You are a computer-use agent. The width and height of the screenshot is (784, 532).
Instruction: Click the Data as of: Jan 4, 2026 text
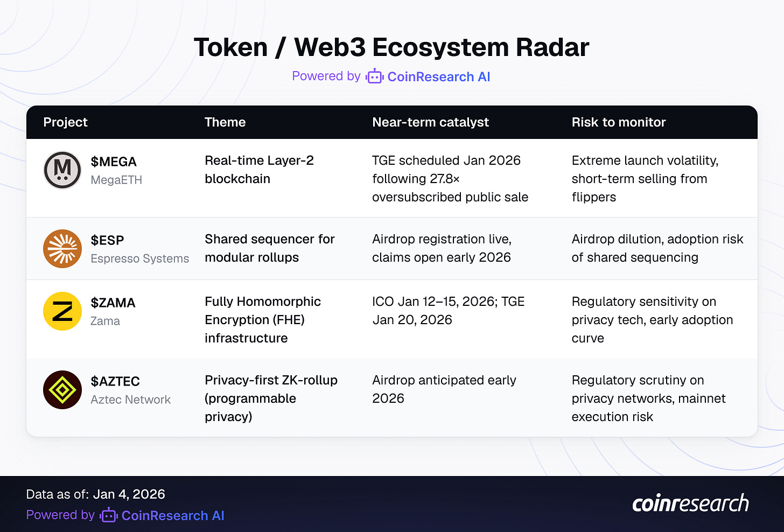95,494
